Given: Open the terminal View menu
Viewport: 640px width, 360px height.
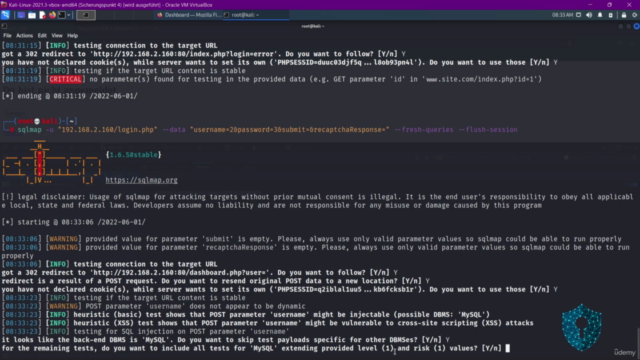Looking at the screenshot, I should [x=57, y=36].
